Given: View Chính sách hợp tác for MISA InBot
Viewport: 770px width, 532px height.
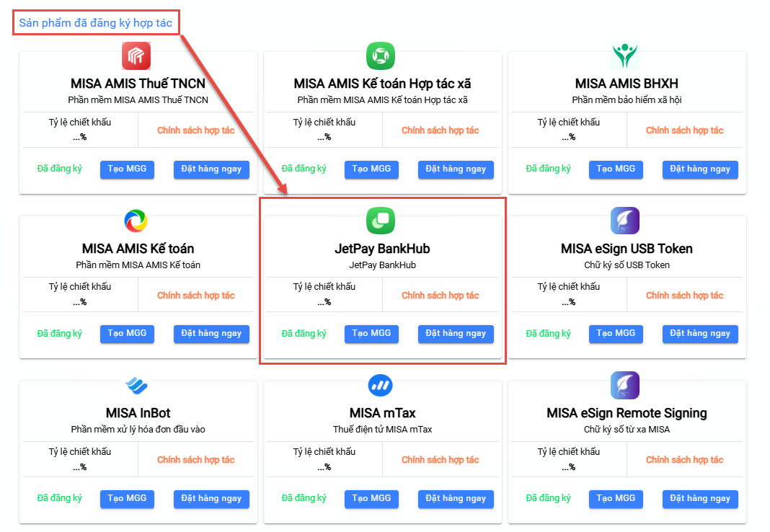Looking at the screenshot, I should [196, 460].
